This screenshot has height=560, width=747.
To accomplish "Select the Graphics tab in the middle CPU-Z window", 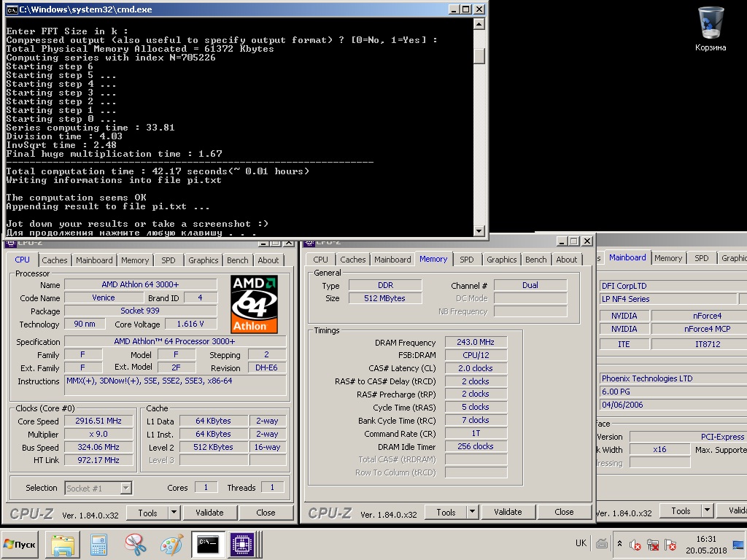I will coord(501,260).
